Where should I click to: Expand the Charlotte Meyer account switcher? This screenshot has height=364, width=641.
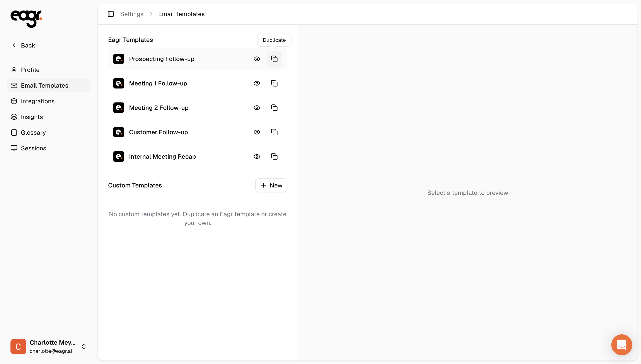click(x=84, y=347)
